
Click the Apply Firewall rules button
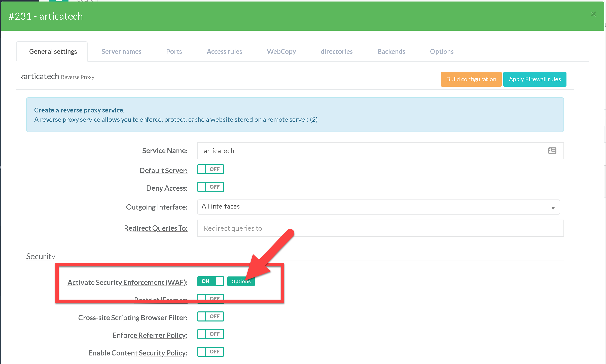tap(534, 79)
